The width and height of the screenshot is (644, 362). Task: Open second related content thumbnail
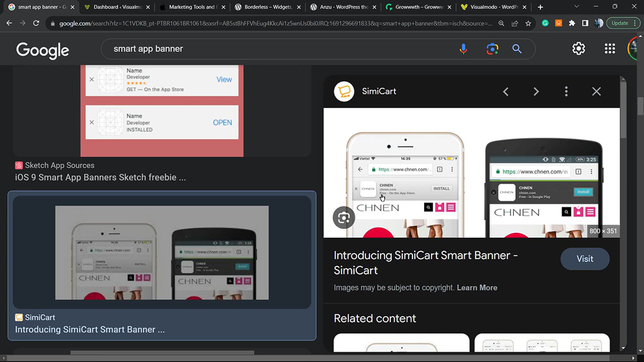tap(542, 343)
